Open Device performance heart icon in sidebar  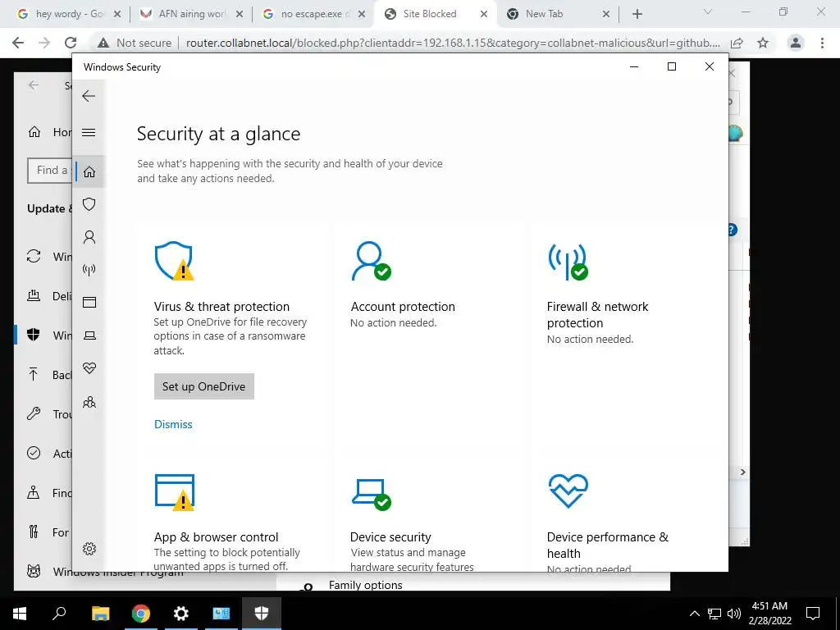coord(89,368)
